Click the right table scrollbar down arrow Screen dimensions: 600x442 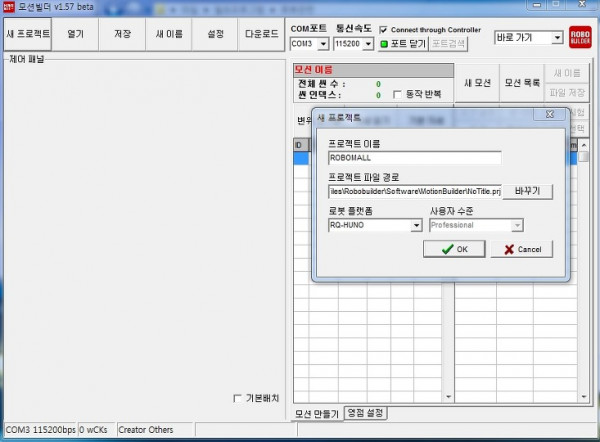(x=584, y=397)
